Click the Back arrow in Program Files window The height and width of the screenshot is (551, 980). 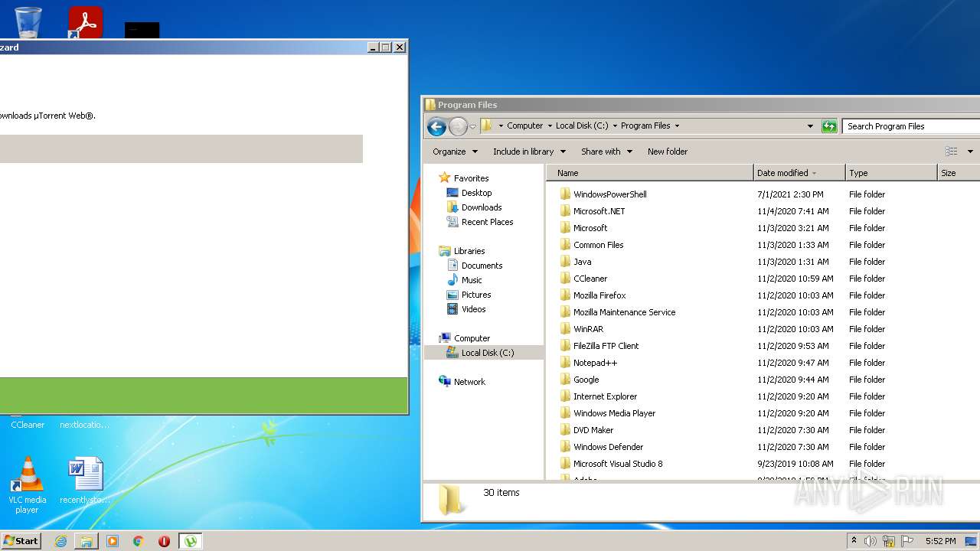click(x=436, y=126)
